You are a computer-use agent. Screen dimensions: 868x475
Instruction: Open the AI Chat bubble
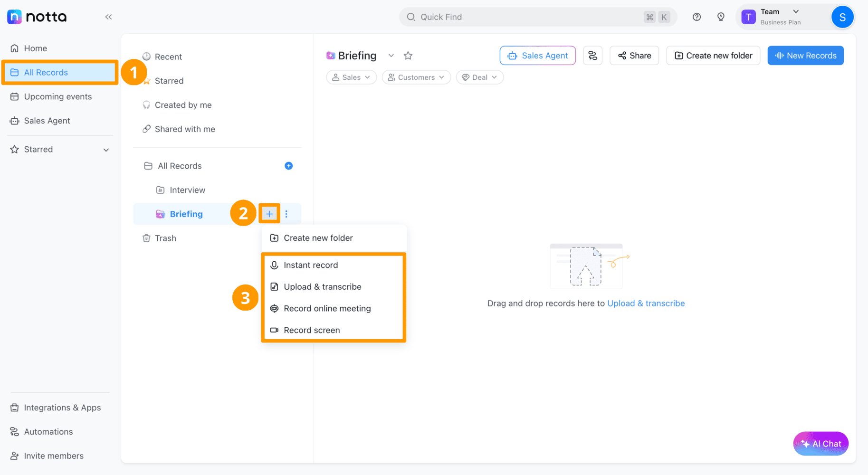(820, 444)
